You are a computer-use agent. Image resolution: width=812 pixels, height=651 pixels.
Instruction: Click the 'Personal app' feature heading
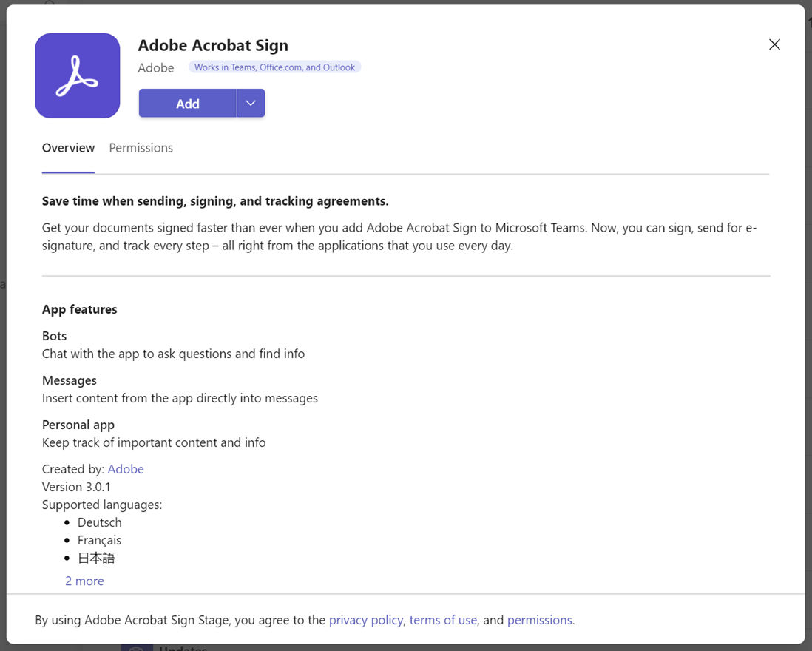[78, 425]
